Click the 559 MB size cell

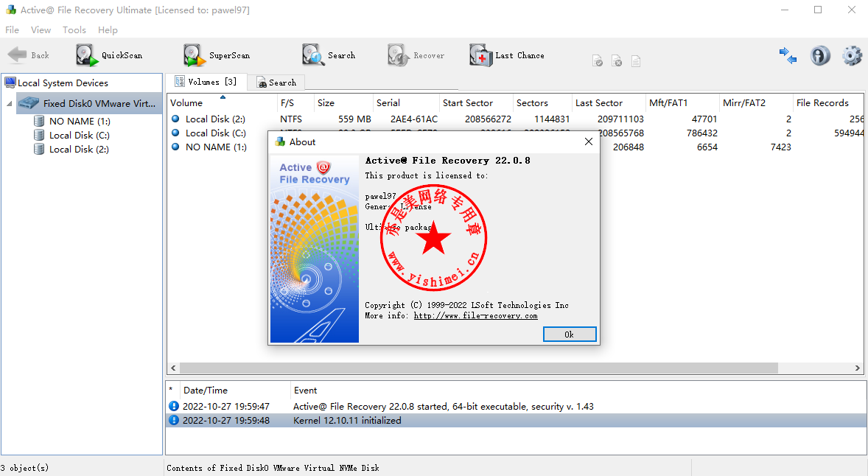[x=355, y=119]
